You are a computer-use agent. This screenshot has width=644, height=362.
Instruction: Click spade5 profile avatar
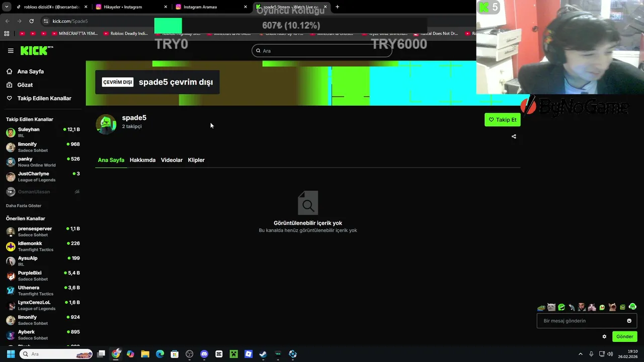tap(106, 124)
